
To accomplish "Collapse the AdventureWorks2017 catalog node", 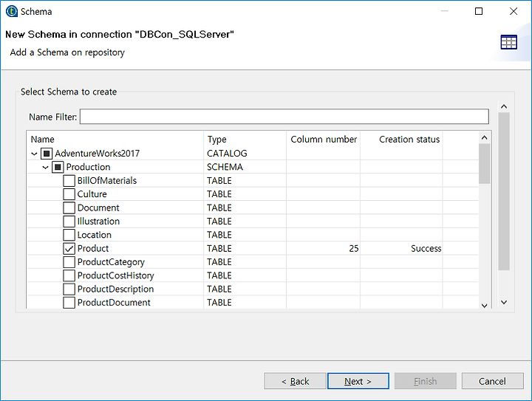I will tap(34, 154).
